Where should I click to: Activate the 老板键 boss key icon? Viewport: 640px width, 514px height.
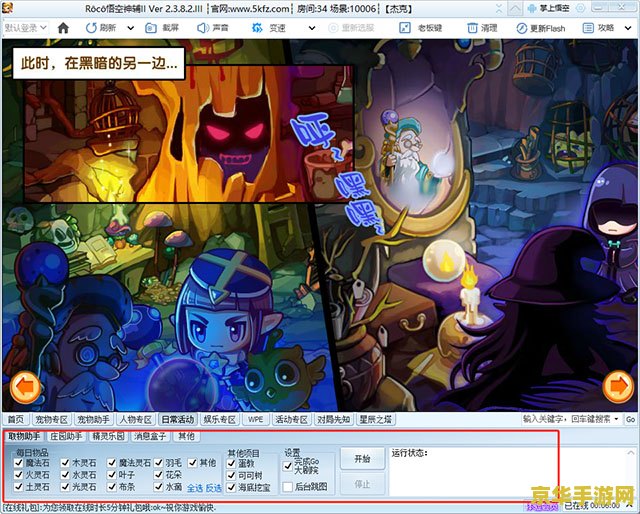[x=404, y=28]
